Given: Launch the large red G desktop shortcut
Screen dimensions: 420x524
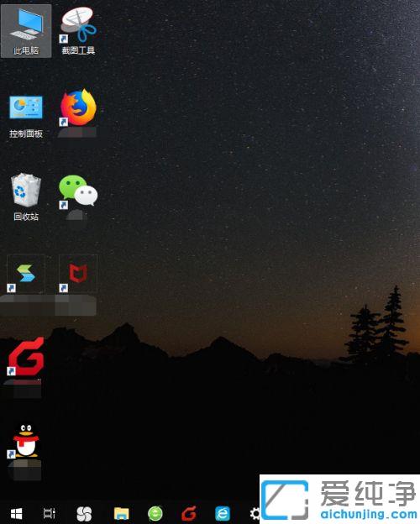Looking at the screenshot, I should coord(26,356).
